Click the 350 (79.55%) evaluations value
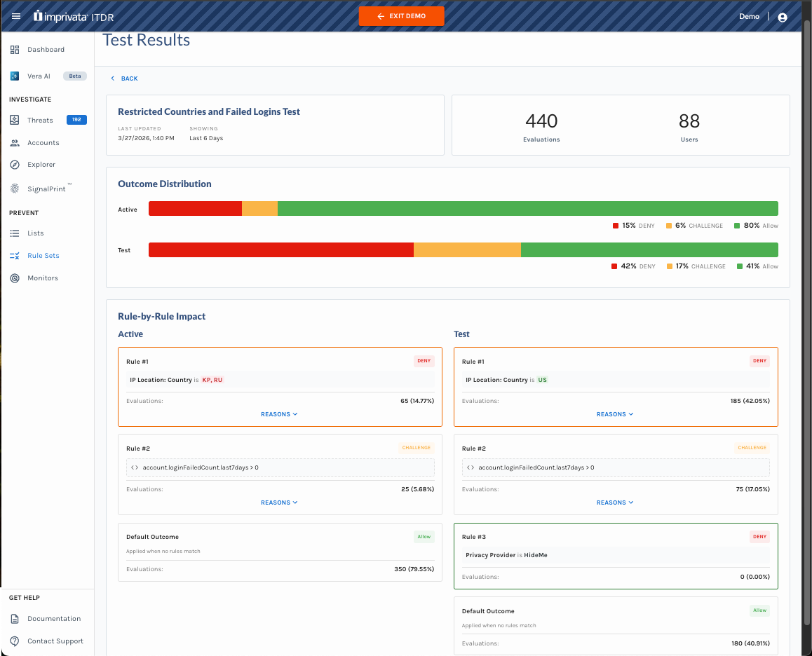The height and width of the screenshot is (656, 812). coord(414,570)
